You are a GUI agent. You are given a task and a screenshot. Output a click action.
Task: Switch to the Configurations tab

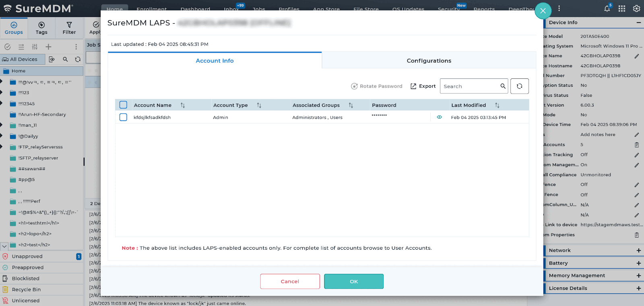point(429,61)
